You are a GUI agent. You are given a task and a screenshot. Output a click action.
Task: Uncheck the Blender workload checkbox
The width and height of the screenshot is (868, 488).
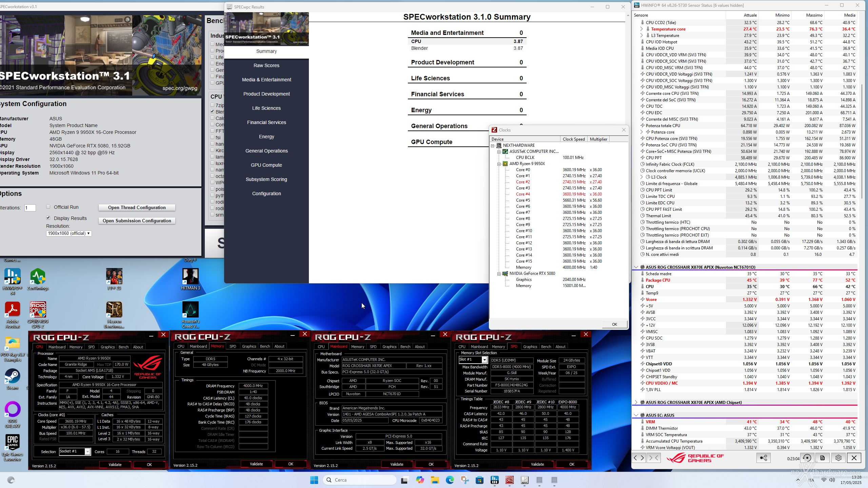point(212,111)
